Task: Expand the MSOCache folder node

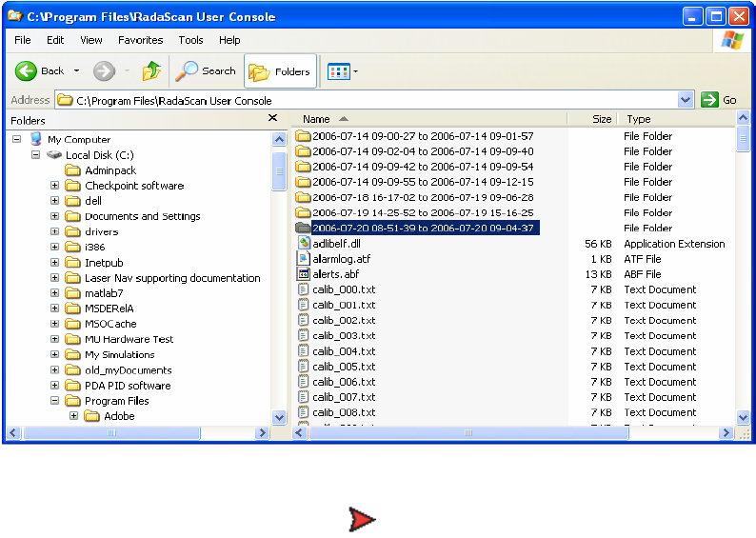Action: click(x=54, y=324)
